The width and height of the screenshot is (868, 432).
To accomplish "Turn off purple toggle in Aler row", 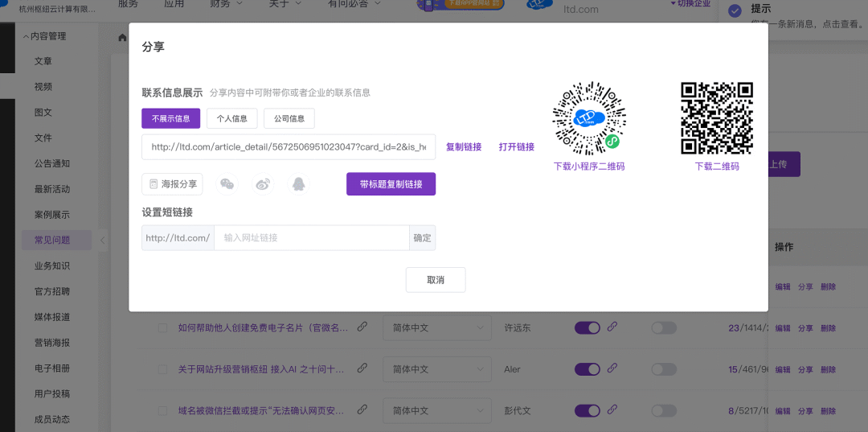I will (x=588, y=369).
